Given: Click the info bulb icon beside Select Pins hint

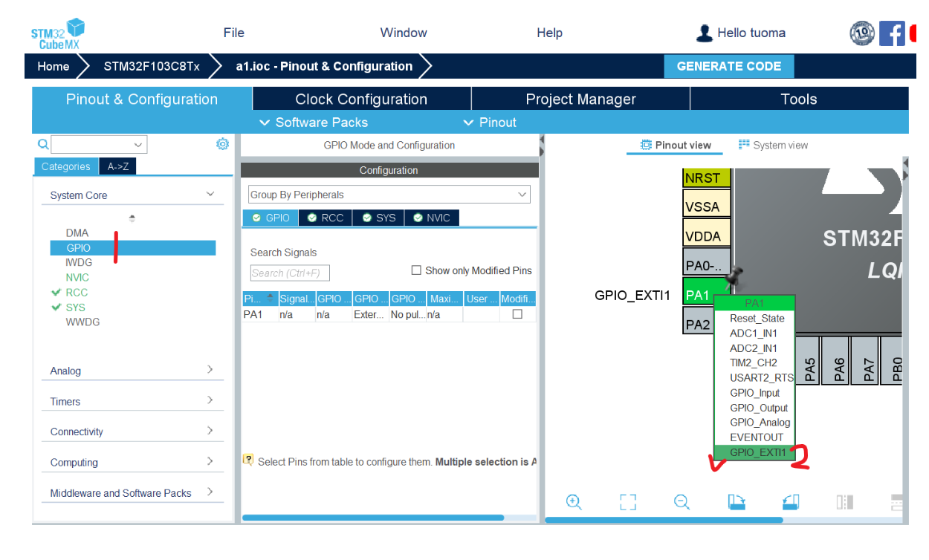Looking at the screenshot, I should 248,460.
